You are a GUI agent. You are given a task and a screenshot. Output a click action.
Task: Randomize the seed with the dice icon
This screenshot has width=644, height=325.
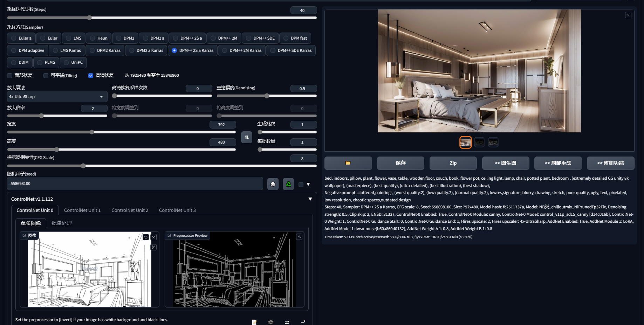click(x=273, y=184)
